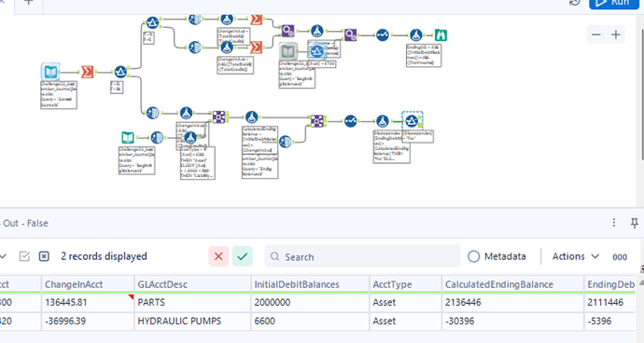The height and width of the screenshot is (343, 644).
Task: Focus the results Search field
Action: point(362,256)
